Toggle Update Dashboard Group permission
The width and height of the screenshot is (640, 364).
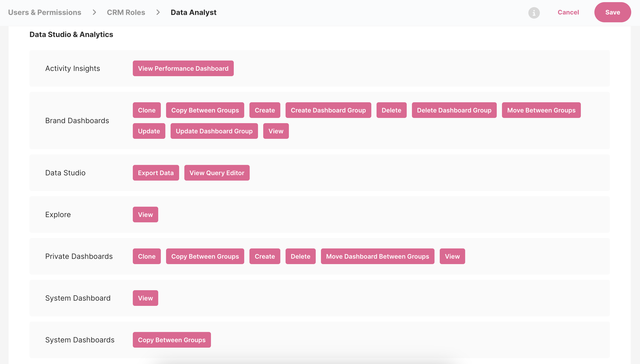coord(214,131)
